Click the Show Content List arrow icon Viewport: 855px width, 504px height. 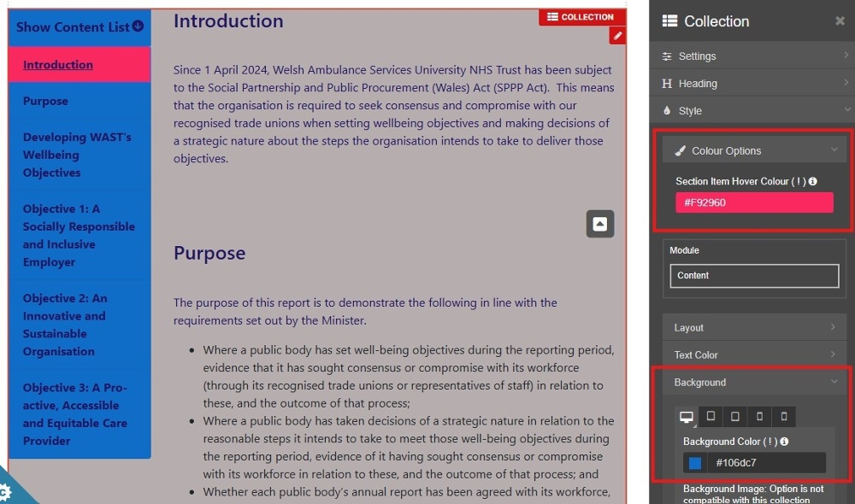point(138,26)
